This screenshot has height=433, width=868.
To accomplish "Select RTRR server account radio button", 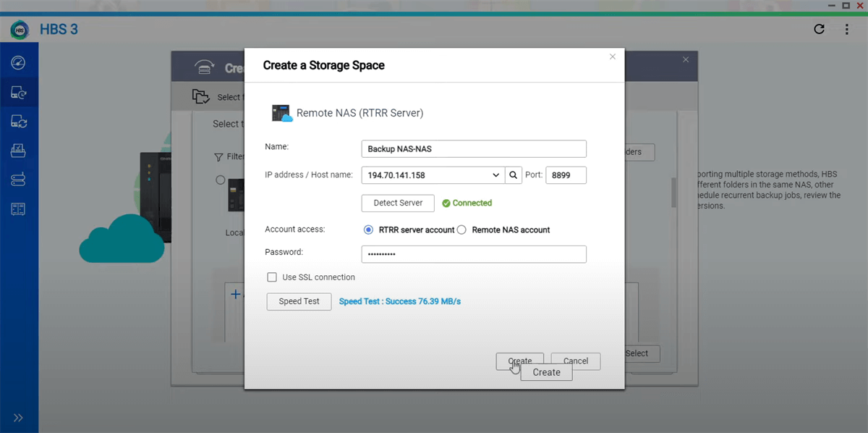I will point(368,230).
